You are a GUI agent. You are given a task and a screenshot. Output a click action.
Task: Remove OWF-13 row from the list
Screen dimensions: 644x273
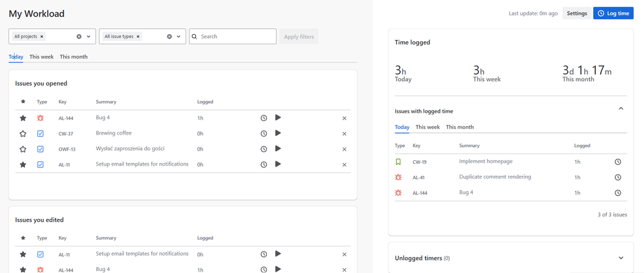tap(344, 149)
